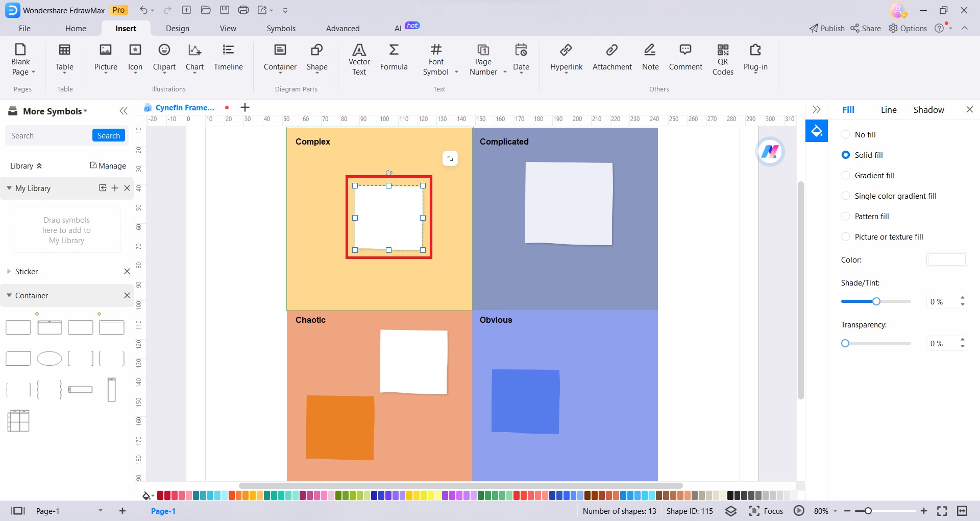980x521 pixels.
Task: Select the No fill option
Action: (859, 135)
